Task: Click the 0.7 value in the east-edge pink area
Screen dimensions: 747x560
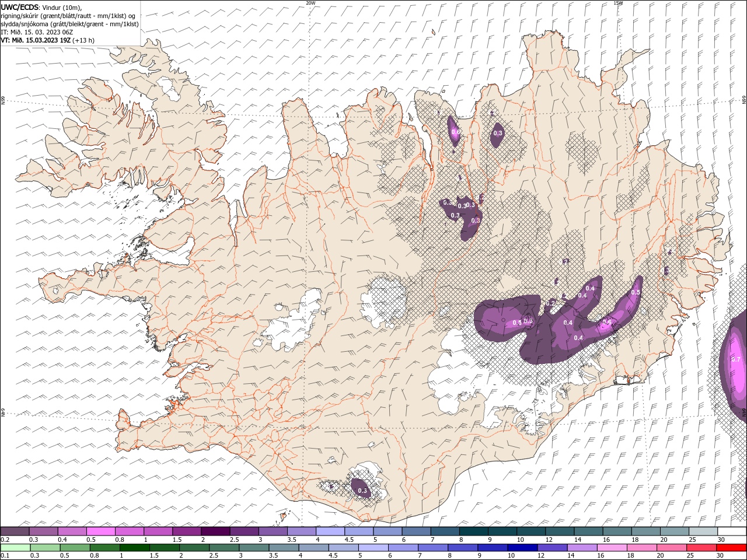Action: click(x=735, y=359)
